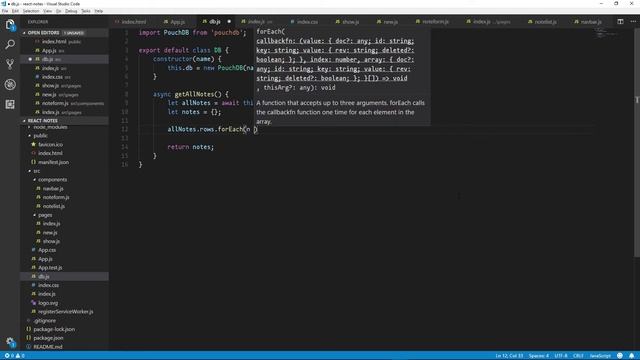
Task: Open the File menu
Action: point(5,11)
